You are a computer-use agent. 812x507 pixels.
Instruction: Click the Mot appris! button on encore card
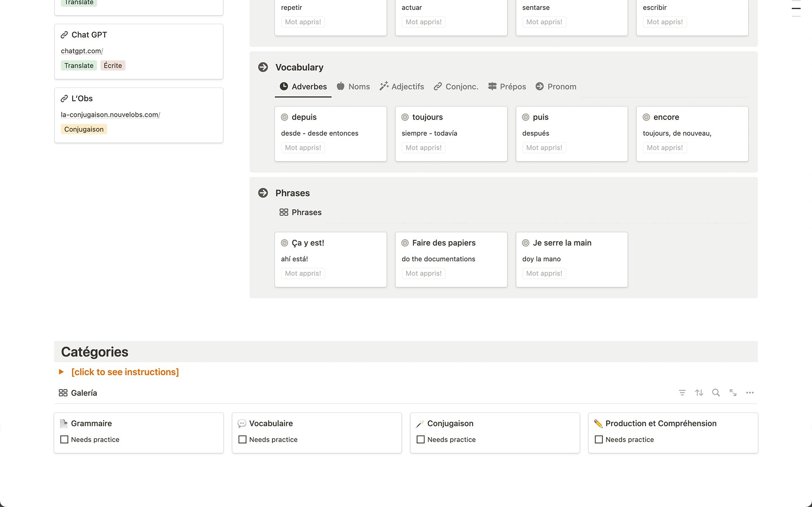664,147
